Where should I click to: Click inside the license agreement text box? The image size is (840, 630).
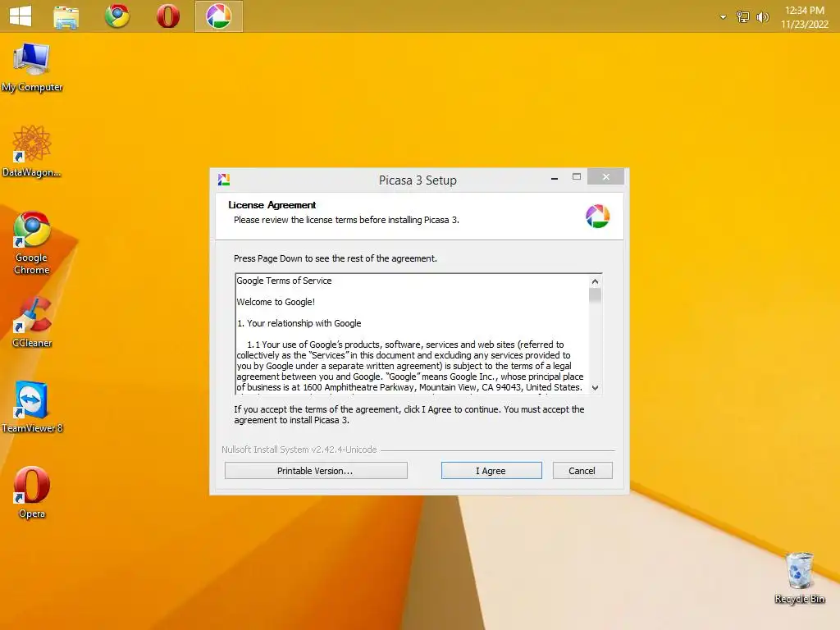click(412, 335)
